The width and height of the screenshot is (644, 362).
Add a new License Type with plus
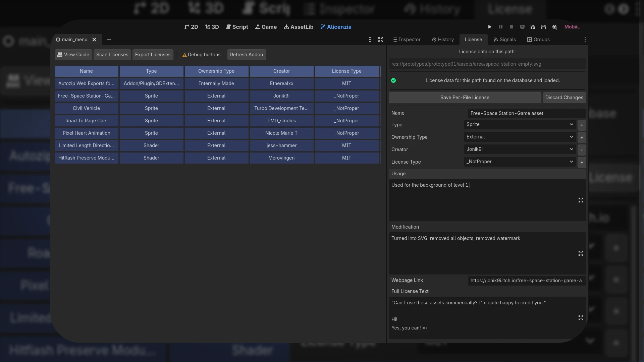pyautogui.click(x=582, y=162)
